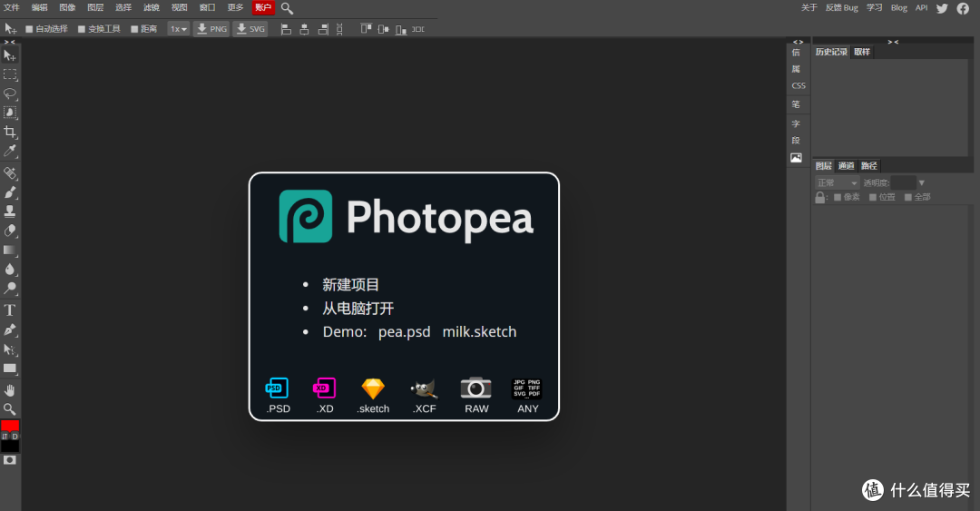Screen dimensions: 980x511
Task: Click the PNG export button
Action: tap(211, 29)
